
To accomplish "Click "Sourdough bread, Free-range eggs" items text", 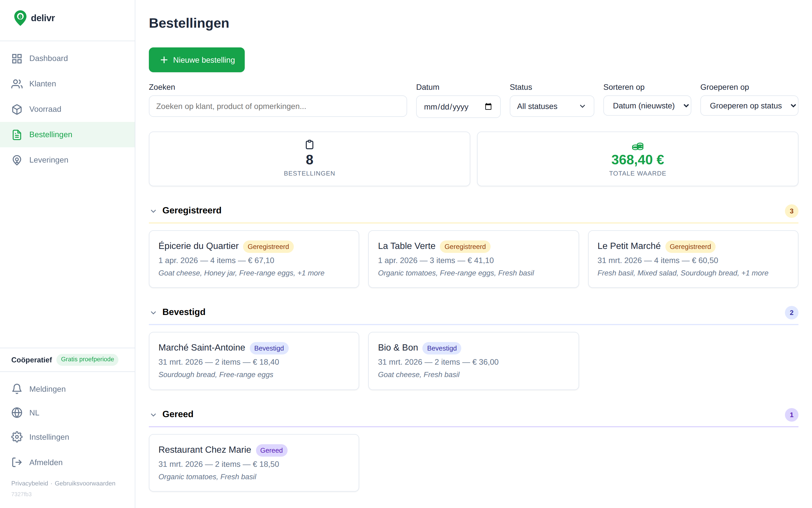I will (x=216, y=375).
